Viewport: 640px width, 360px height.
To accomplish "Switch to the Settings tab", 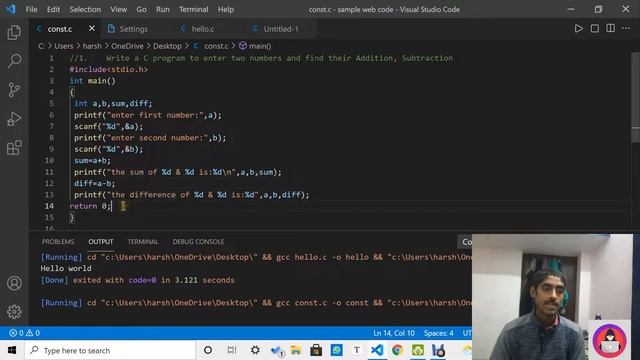I will point(133,29).
